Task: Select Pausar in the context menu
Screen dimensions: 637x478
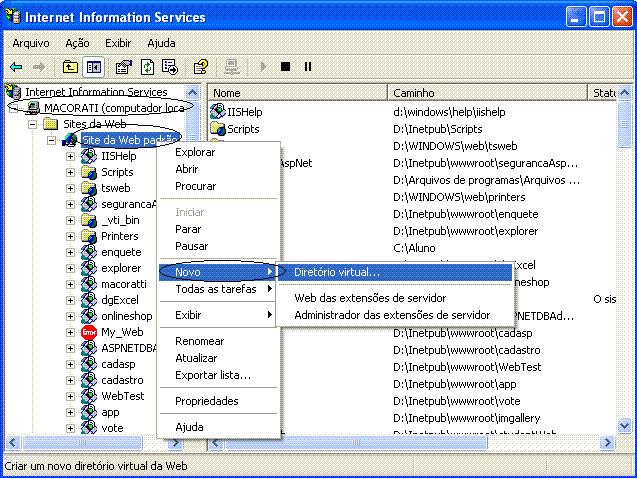Action: tap(219, 247)
